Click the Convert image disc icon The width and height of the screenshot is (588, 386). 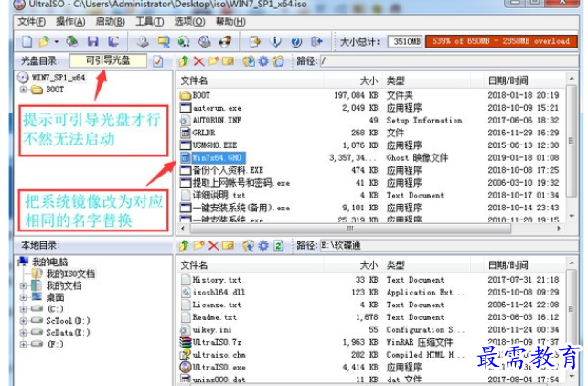click(184, 41)
